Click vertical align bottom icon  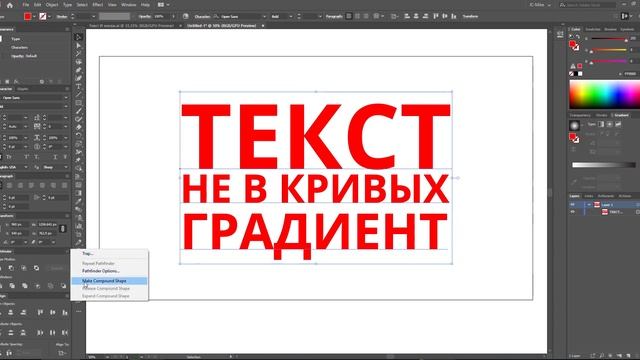coord(65,312)
